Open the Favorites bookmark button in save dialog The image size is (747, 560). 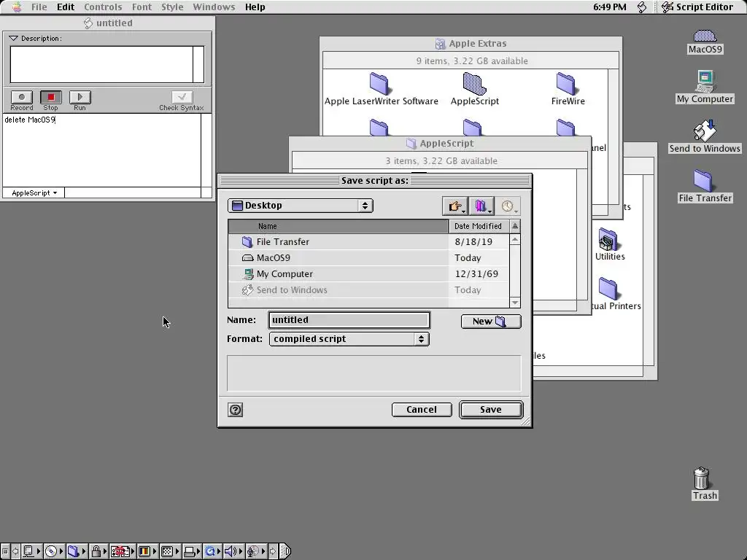481,206
